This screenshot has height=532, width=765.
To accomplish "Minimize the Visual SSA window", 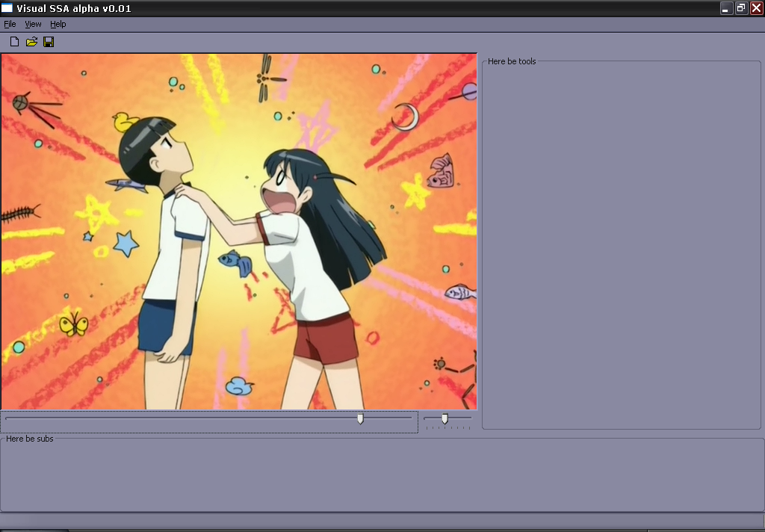I will (726, 8).
